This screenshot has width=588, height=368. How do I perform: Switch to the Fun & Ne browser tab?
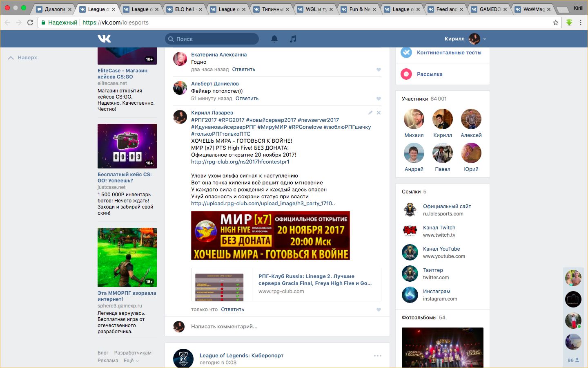tap(358, 9)
